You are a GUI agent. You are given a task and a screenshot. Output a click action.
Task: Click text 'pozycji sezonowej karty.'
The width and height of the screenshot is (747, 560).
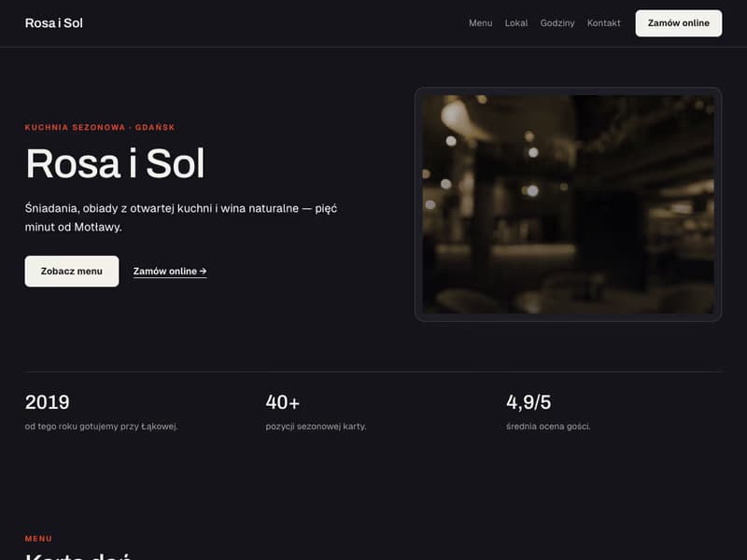click(316, 427)
